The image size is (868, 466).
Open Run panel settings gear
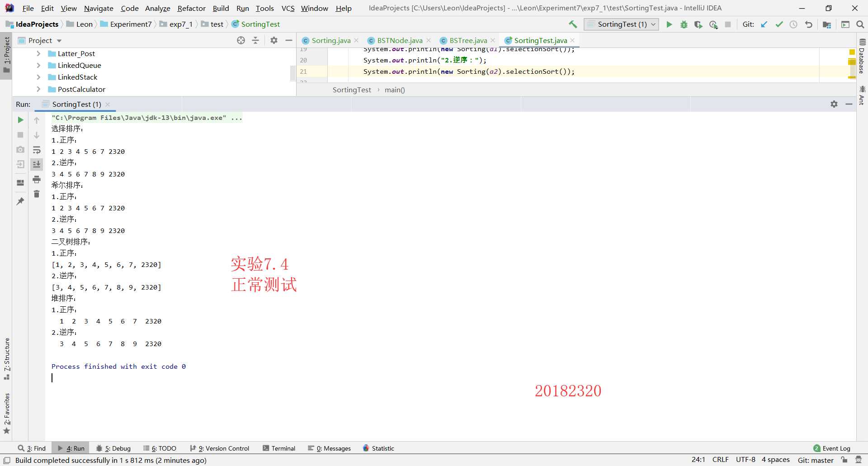(x=834, y=104)
